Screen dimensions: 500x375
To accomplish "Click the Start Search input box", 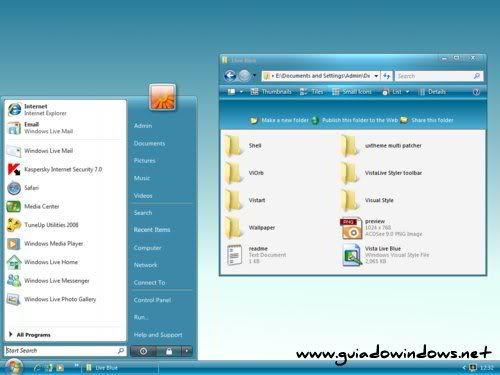I will point(65,351).
